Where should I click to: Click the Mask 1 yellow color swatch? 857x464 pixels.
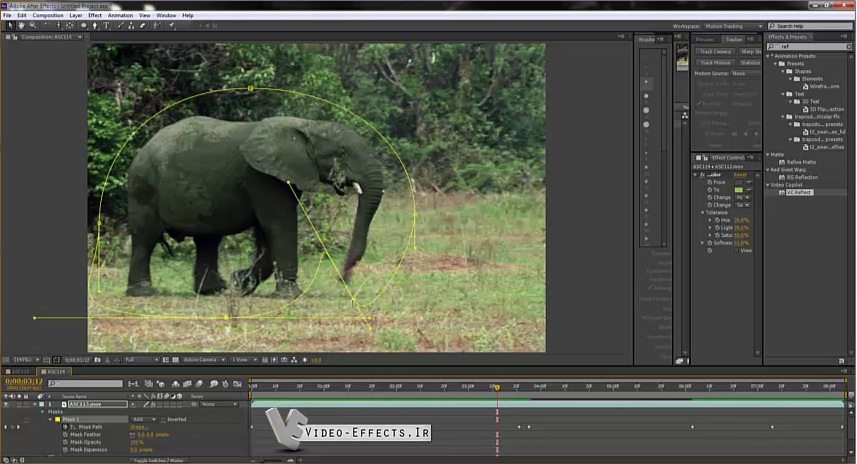tap(57, 419)
